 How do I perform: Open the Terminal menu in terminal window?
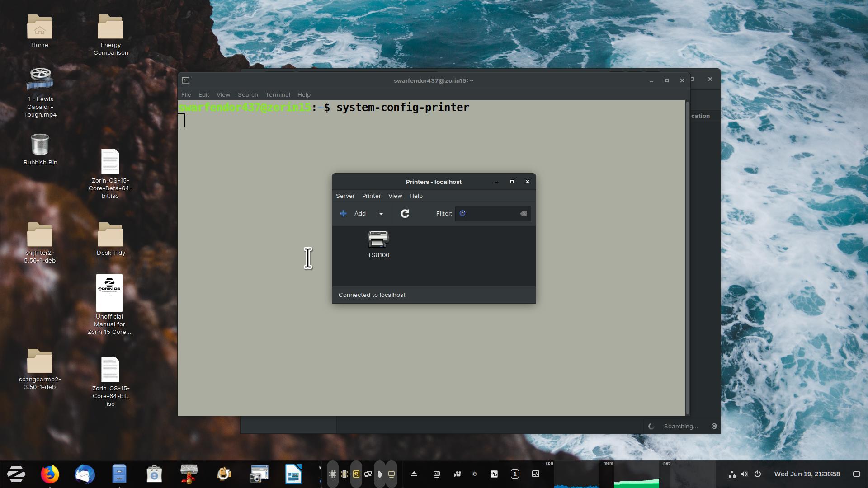[x=278, y=95]
